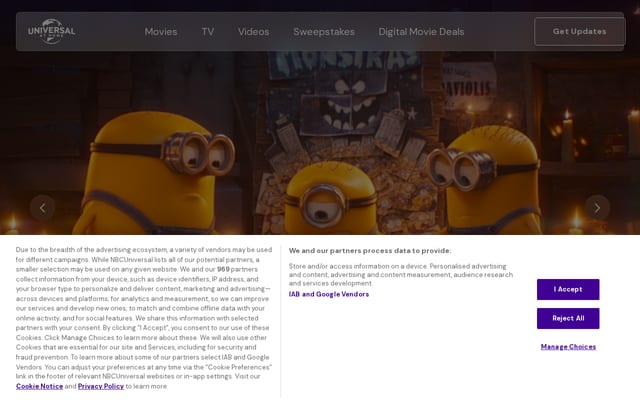Open the Manage Choices link
This screenshot has height=400, width=640.
click(568, 347)
